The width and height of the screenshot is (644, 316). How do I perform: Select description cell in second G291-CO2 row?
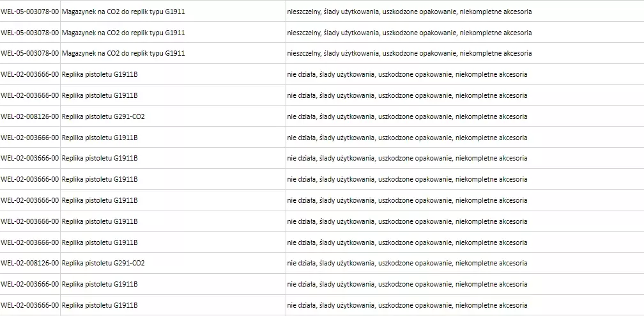[x=407, y=263]
